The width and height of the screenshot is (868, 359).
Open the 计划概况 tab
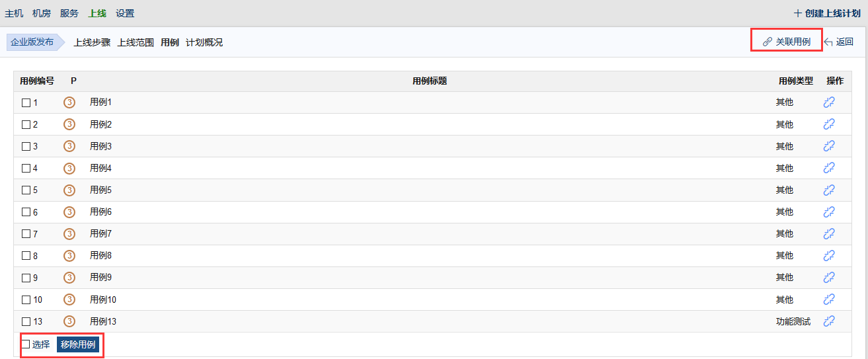point(204,42)
